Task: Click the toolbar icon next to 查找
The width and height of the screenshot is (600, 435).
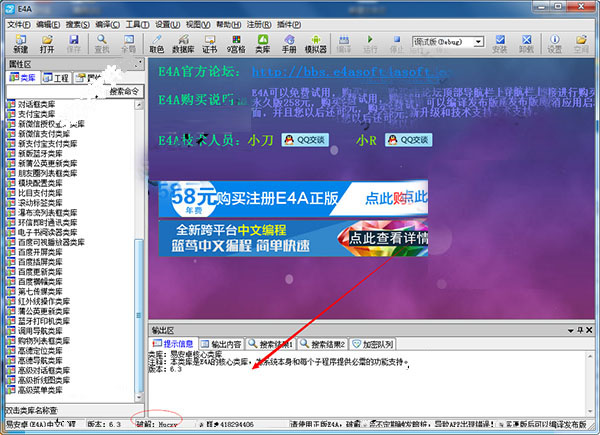Action: click(129, 44)
